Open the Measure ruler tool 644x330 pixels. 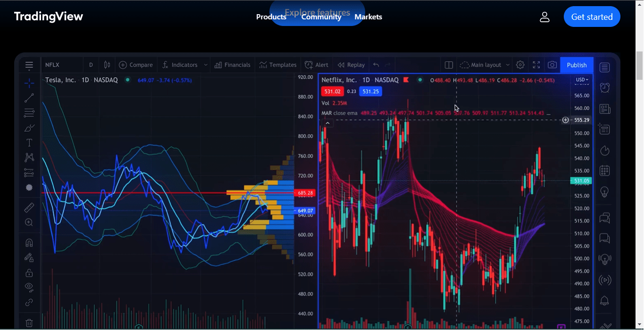pos(29,207)
